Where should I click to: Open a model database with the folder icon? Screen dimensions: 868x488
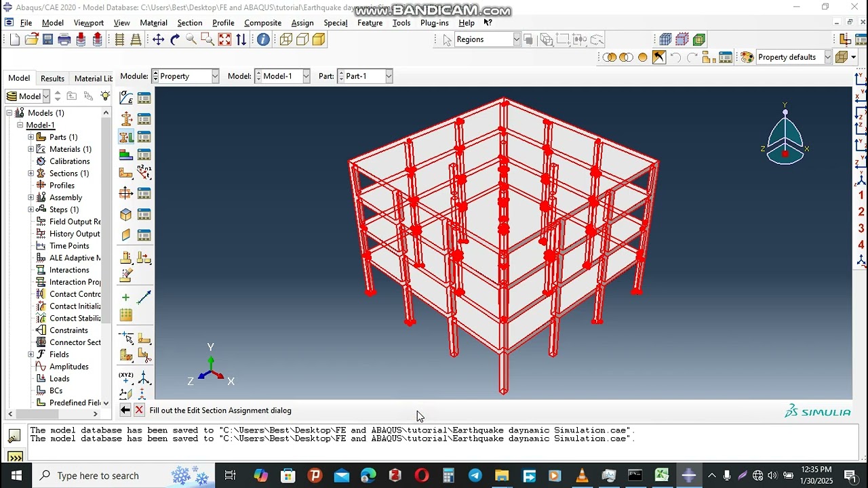(31, 39)
